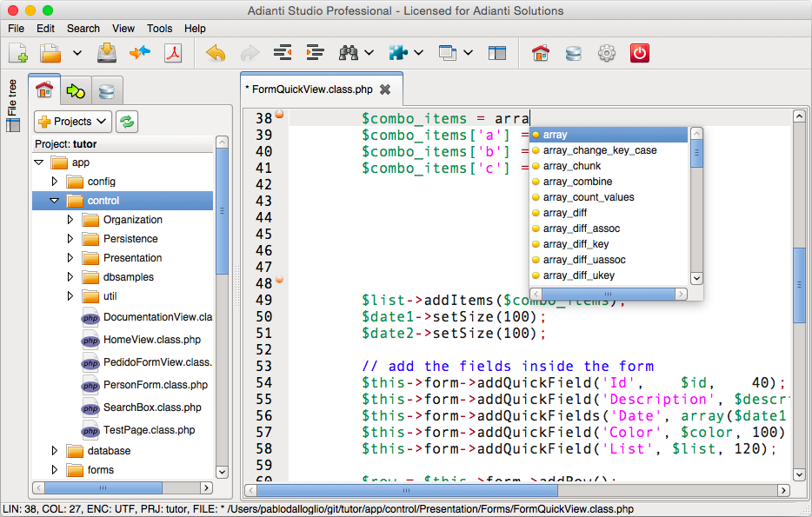The height and width of the screenshot is (517, 812).
Task: Click the autocomplete list vertical scrollbar thumb
Action: [x=696, y=153]
